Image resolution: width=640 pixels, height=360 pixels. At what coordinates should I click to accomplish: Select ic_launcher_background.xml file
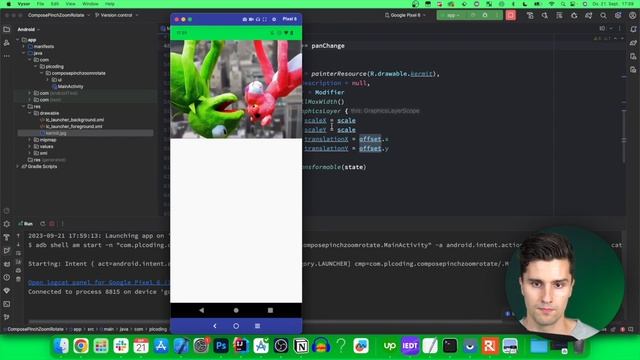pyautogui.click(x=75, y=120)
